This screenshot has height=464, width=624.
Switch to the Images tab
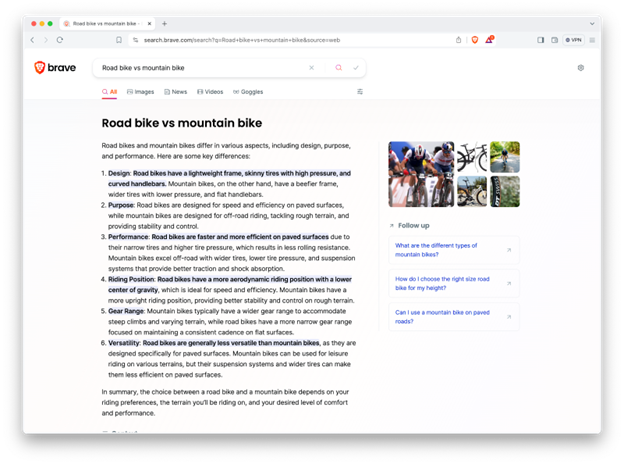tap(141, 91)
